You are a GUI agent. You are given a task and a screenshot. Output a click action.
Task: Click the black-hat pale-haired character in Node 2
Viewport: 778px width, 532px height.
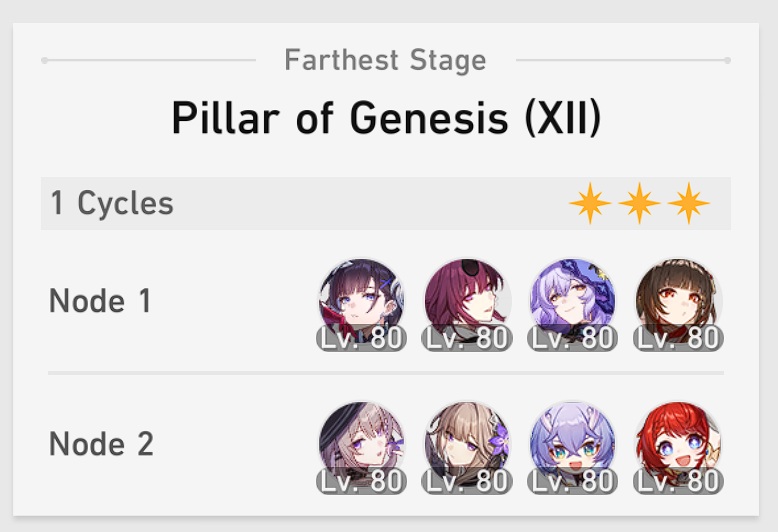point(361,444)
